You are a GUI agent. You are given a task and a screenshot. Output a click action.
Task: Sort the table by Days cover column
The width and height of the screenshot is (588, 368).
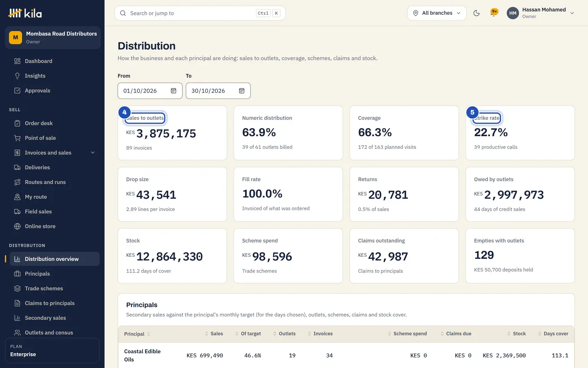553,334
